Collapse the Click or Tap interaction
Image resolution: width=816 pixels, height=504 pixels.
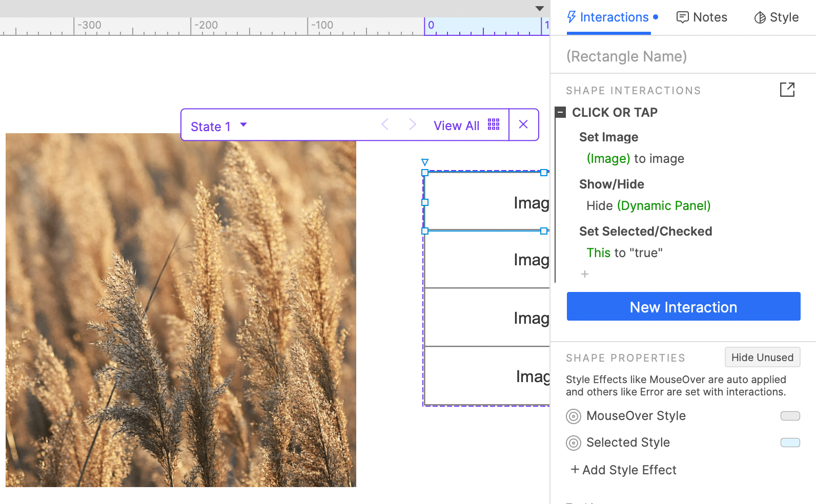561,112
